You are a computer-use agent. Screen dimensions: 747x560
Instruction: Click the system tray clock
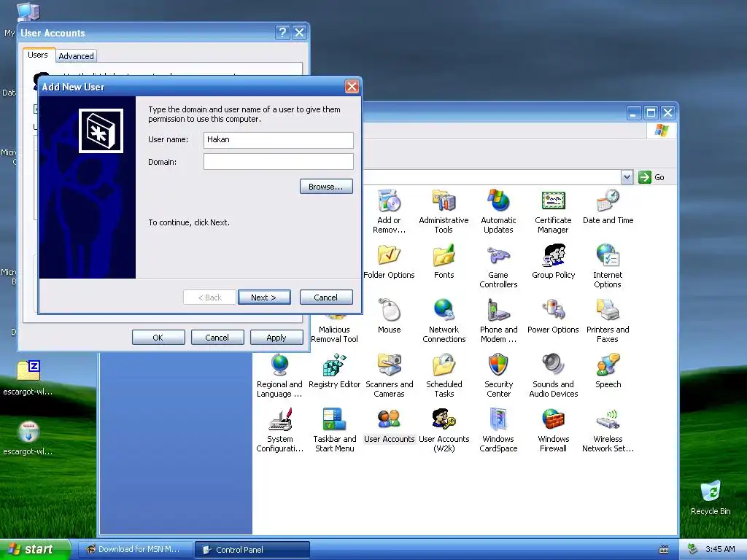720,549
